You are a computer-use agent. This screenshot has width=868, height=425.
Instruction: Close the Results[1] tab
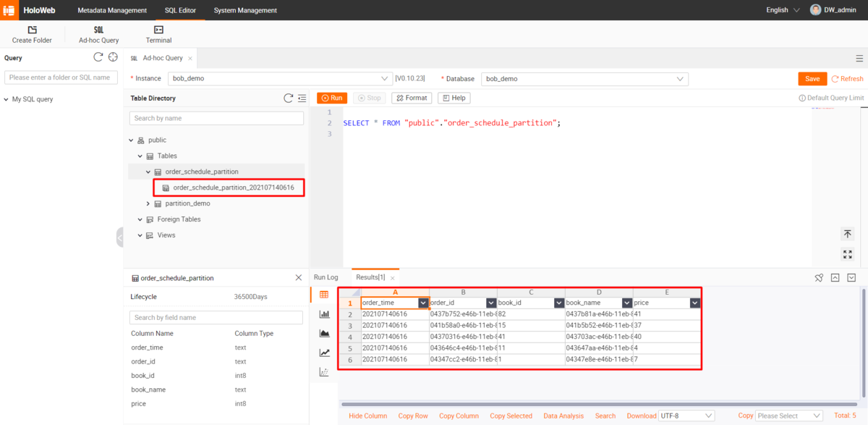pyautogui.click(x=393, y=277)
